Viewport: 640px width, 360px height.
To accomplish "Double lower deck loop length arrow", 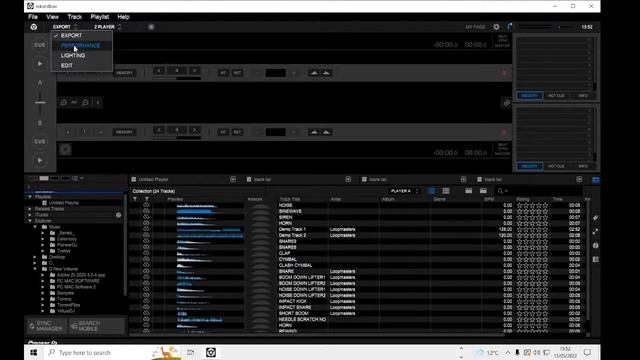I will pyautogui.click(x=195, y=130).
